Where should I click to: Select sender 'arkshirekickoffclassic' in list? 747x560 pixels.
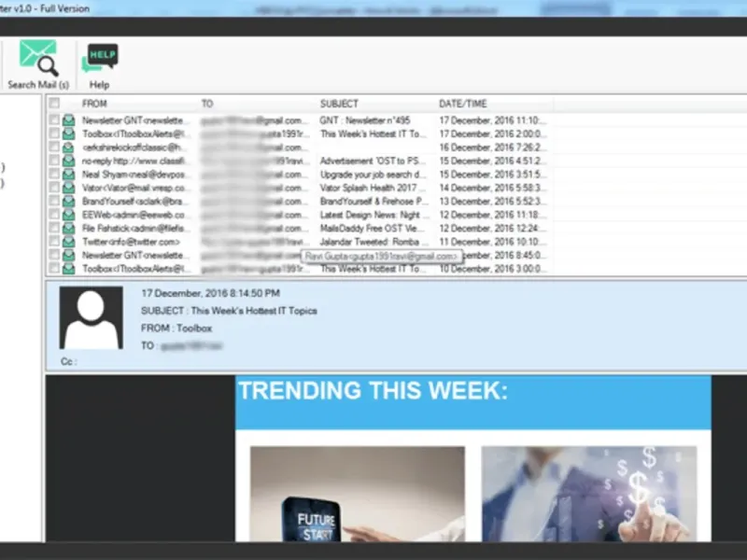132,147
